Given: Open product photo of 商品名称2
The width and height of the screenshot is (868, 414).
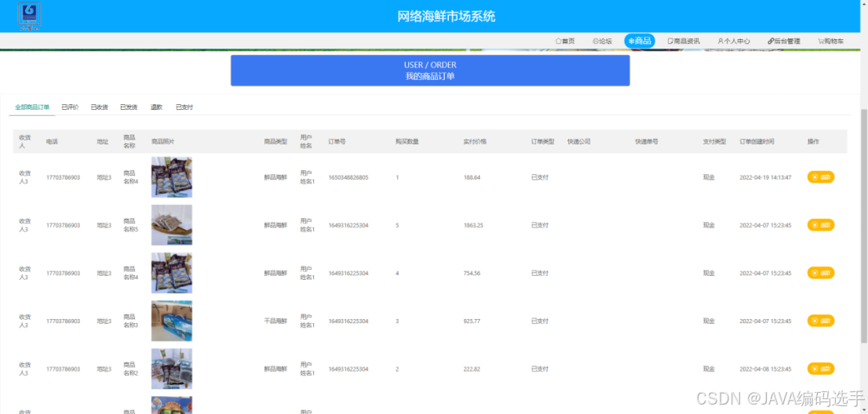Looking at the screenshot, I should click(x=172, y=369).
